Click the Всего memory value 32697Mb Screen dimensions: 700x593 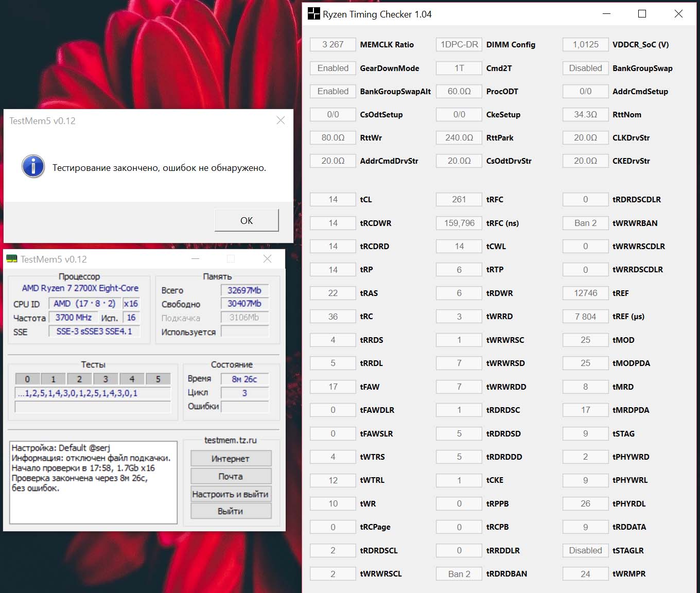point(245,290)
